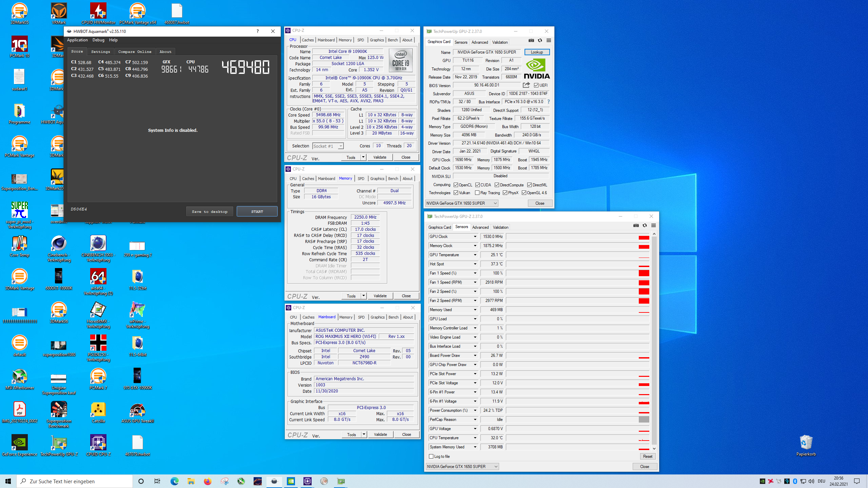This screenshot has height=488, width=868.
Task: Toggle the PhysX checkbox
Action: [x=505, y=193]
